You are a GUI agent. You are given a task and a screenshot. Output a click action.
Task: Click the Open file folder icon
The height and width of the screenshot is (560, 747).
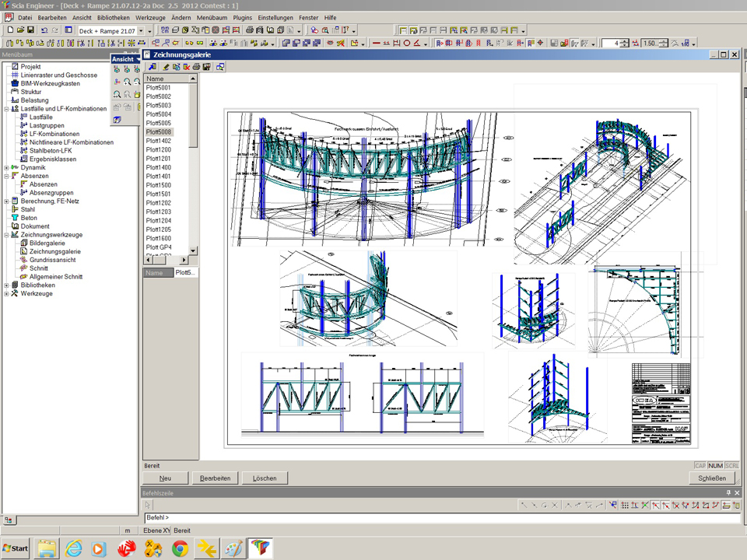point(20,30)
